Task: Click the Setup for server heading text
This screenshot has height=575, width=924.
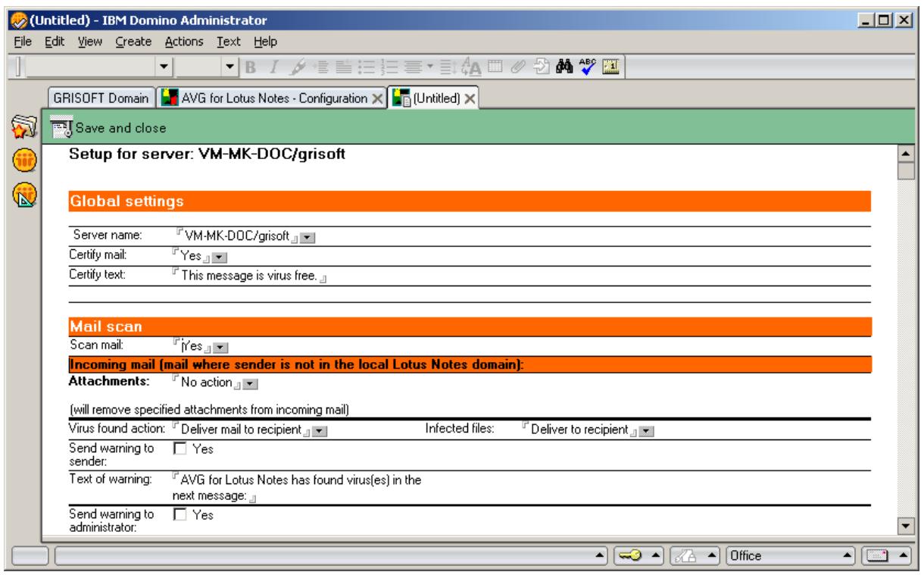Action: tap(208, 155)
